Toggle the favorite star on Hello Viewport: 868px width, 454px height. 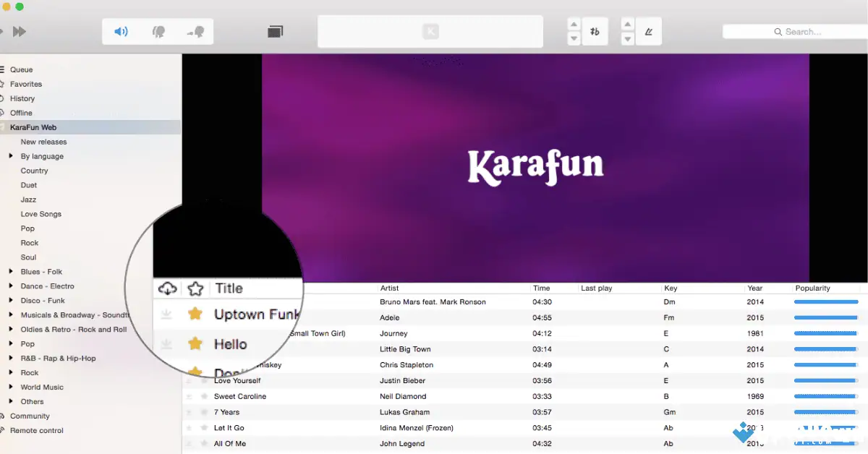click(195, 344)
